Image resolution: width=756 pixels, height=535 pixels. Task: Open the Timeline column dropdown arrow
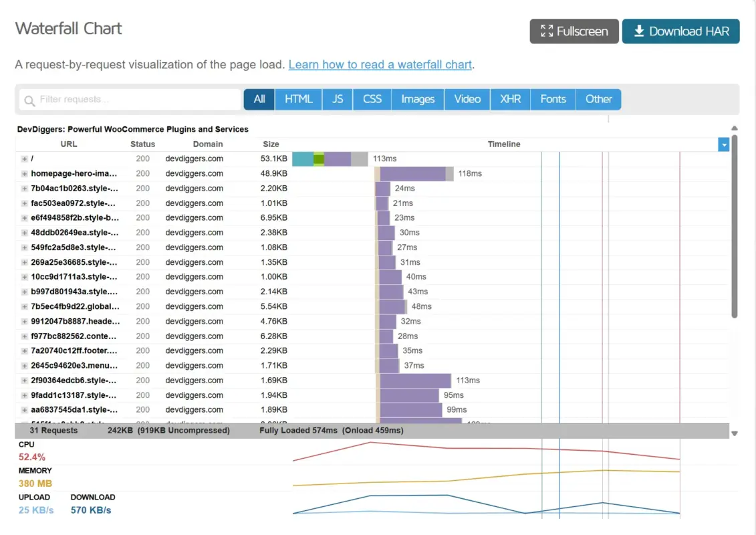point(723,144)
